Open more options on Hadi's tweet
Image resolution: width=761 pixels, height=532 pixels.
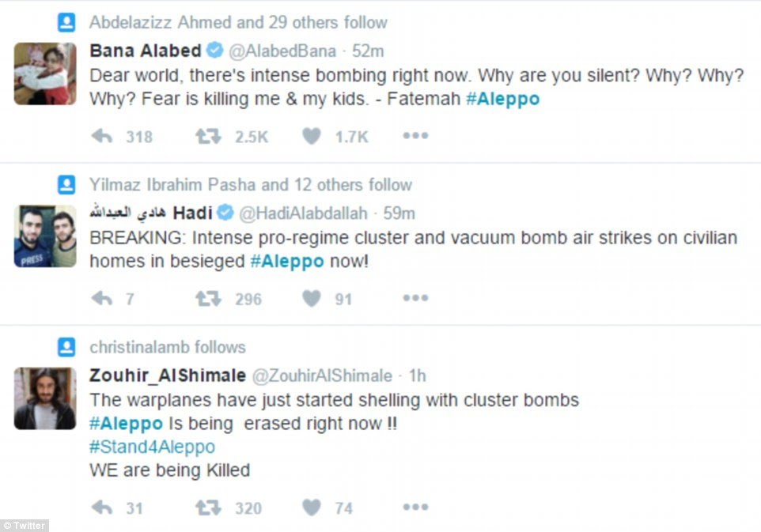[x=415, y=297]
